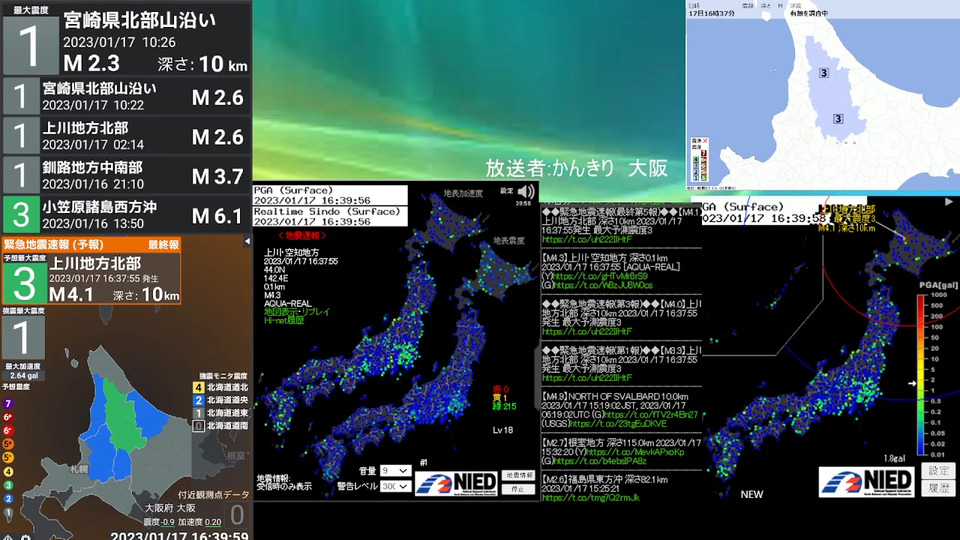This screenshot has width=960, height=540.
Task: Open the (Y) link in the 根室地方 M2.7 entry
Action: coord(635,452)
